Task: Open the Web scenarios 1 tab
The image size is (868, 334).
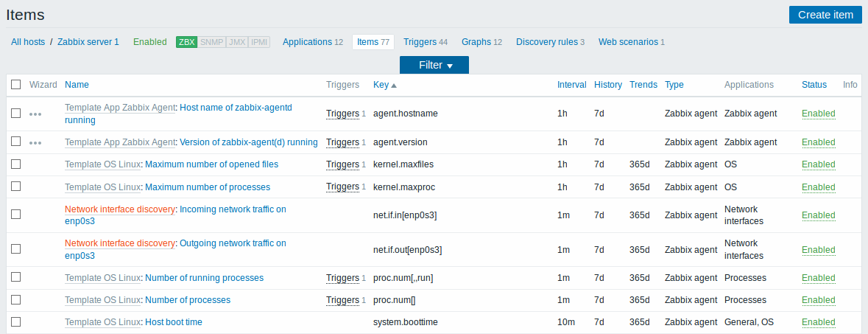Action: [632, 41]
